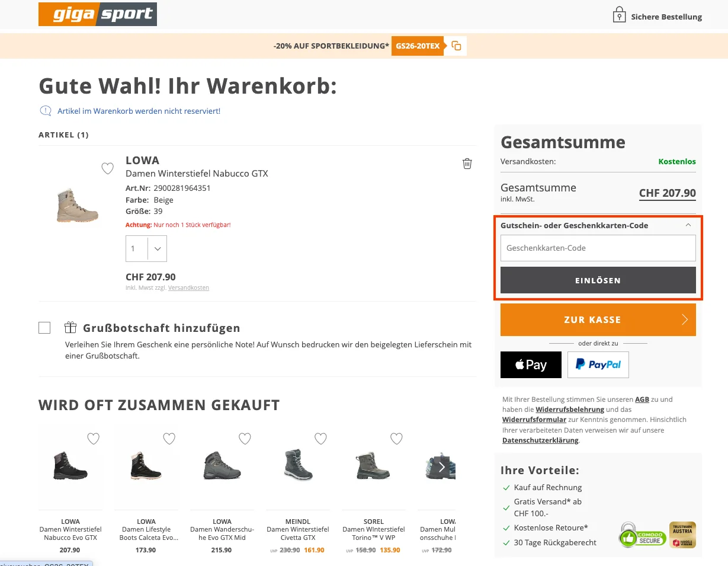Image resolution: width=728 pixels, height=566 pixels.
Task: Favorite the MEINDL Civetta GTX boot
Action: (320, 439)
